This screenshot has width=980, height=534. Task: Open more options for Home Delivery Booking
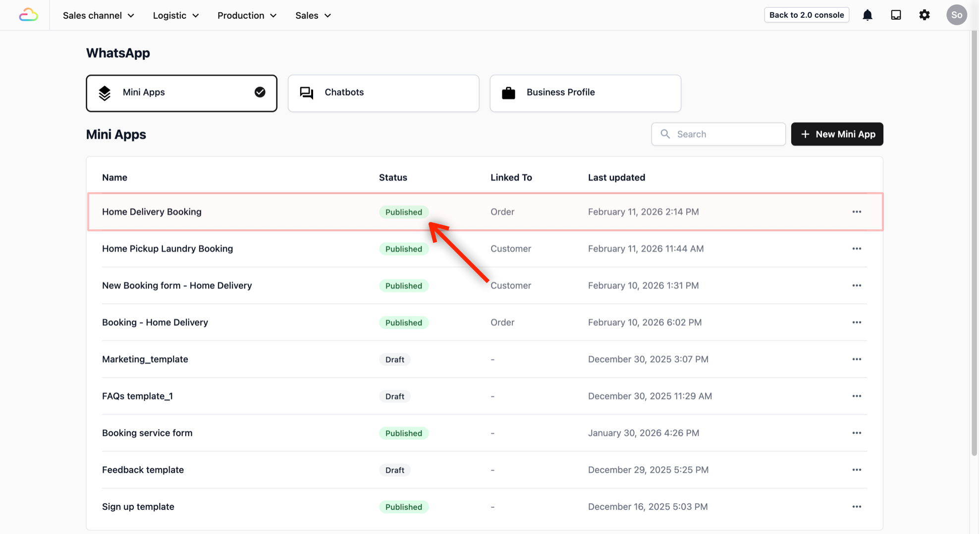[x=857, y=212]
